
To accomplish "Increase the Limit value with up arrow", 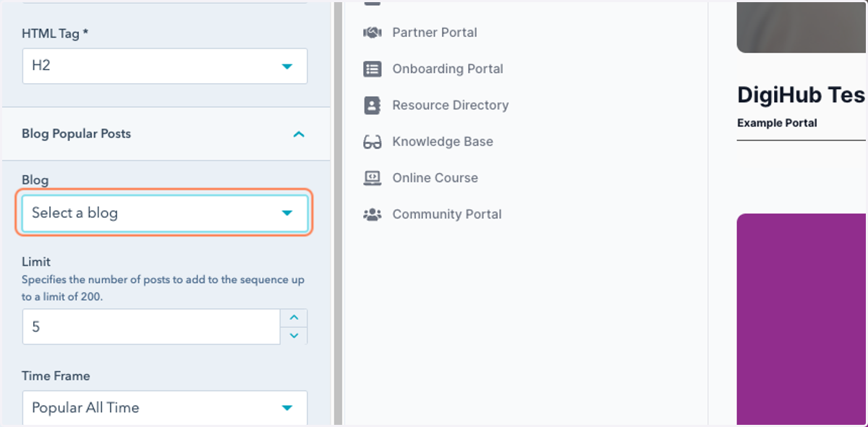I will [294, 318].
